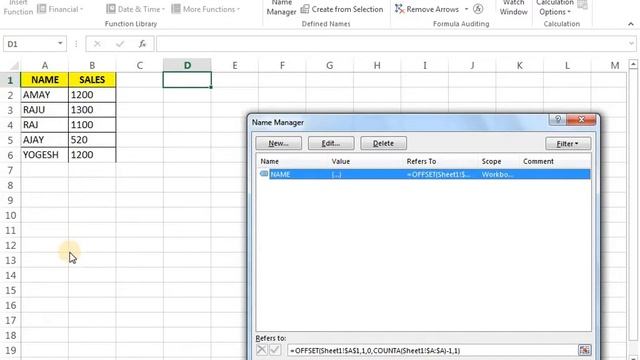This screenshot has width=640, height=360.
Task: Select the cell with value 520
Action: coord(92,140)
